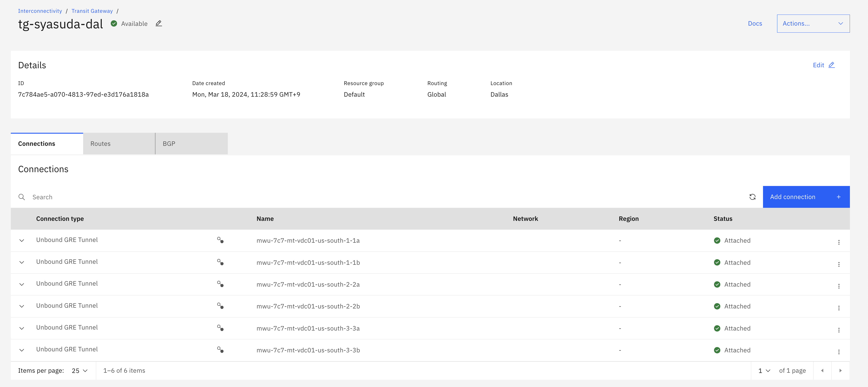Image resolution: width=868 pixels, height=387 pixels.
Task: Open the Actions dropdown
Action: pos(813,24)
